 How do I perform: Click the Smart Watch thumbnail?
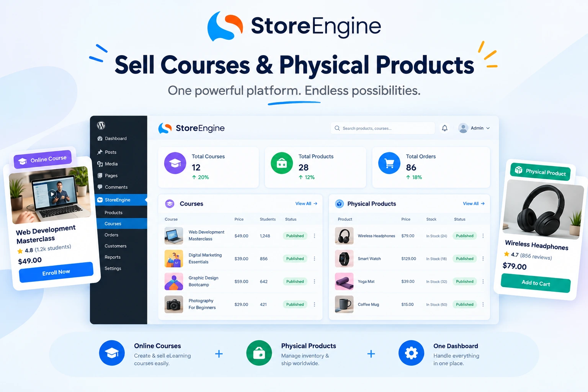[344, 259]
